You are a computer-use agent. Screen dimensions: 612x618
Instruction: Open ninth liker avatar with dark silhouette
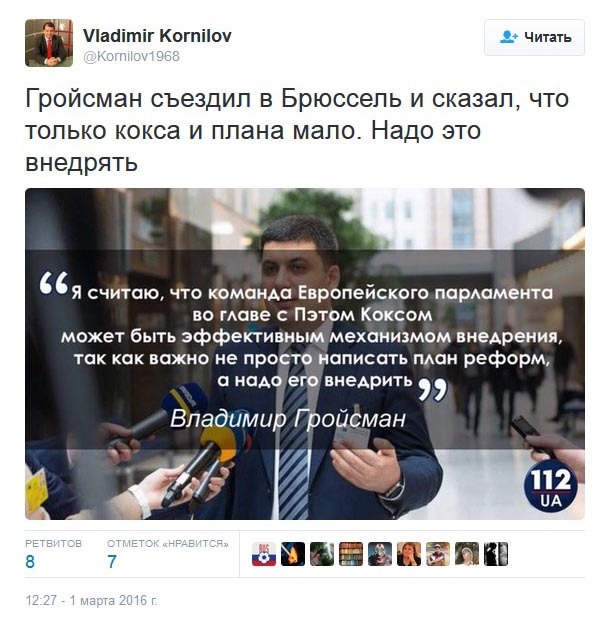(496, 554)
